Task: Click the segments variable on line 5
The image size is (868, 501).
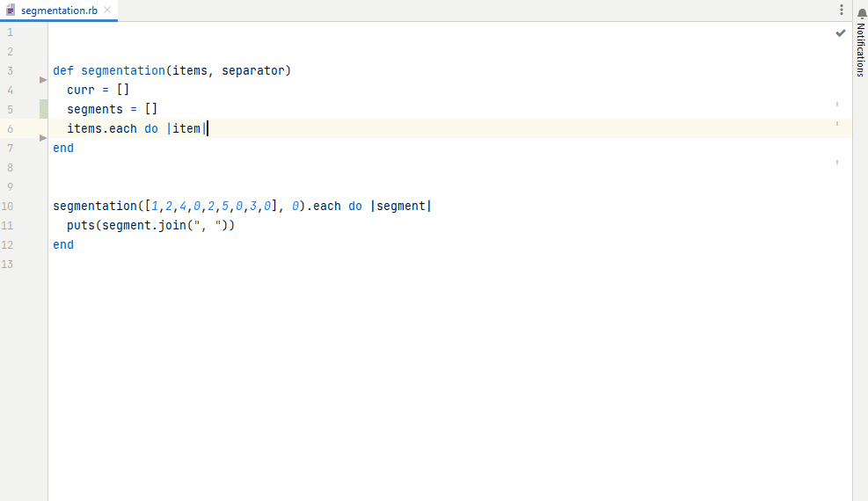Action: [95, 109]
